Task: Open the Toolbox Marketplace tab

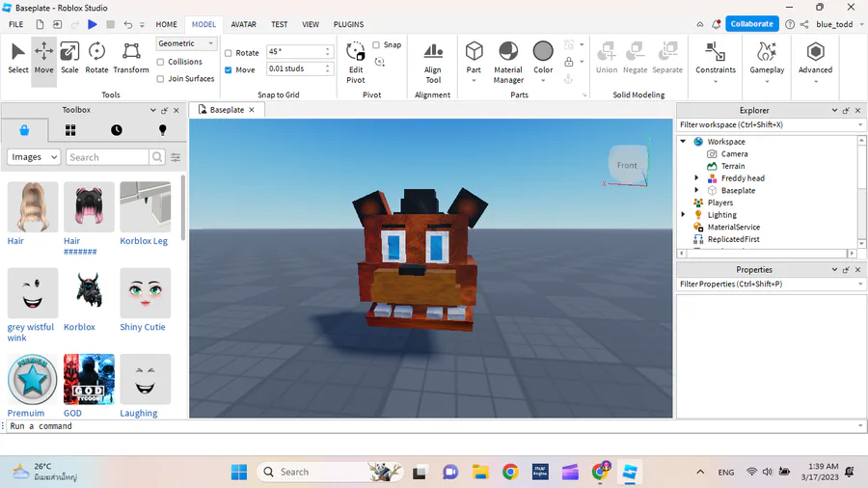Action: click(24, 130)
